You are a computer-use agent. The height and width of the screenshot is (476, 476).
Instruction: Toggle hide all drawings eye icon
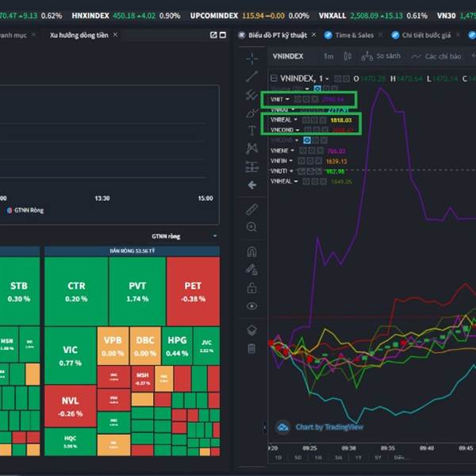click(251, 306)
